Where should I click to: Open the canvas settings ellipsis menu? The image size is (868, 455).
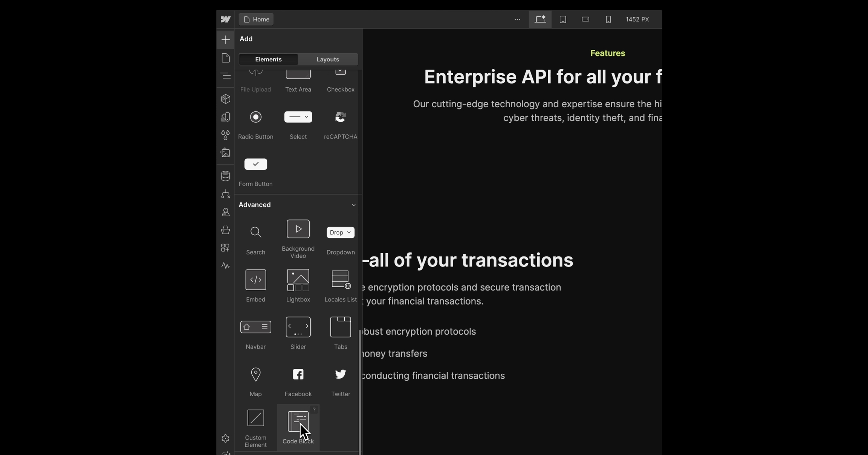(517, 19)
